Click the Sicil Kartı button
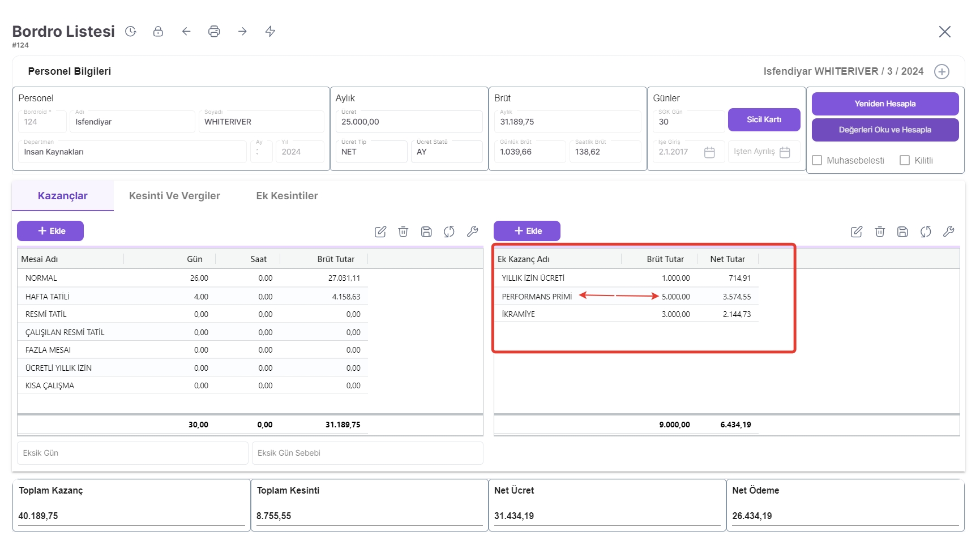The width and height of the screenshot is (980, 540). point(764,120)
